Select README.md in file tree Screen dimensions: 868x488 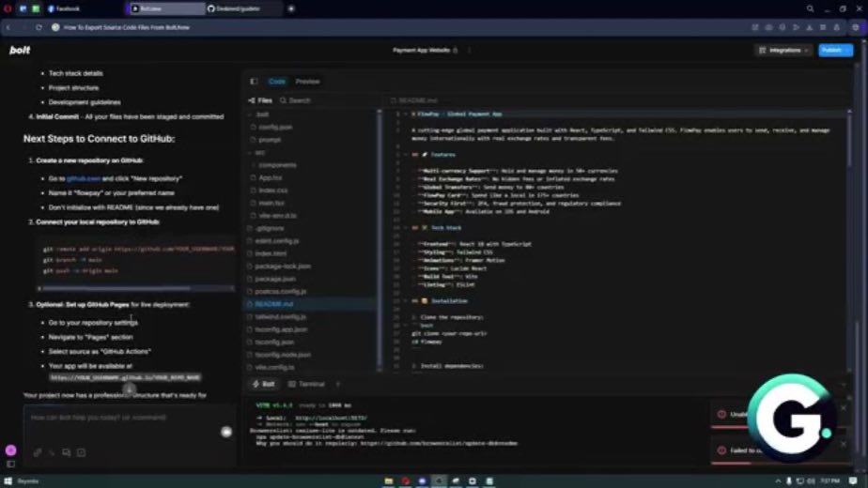click(274, 304)
